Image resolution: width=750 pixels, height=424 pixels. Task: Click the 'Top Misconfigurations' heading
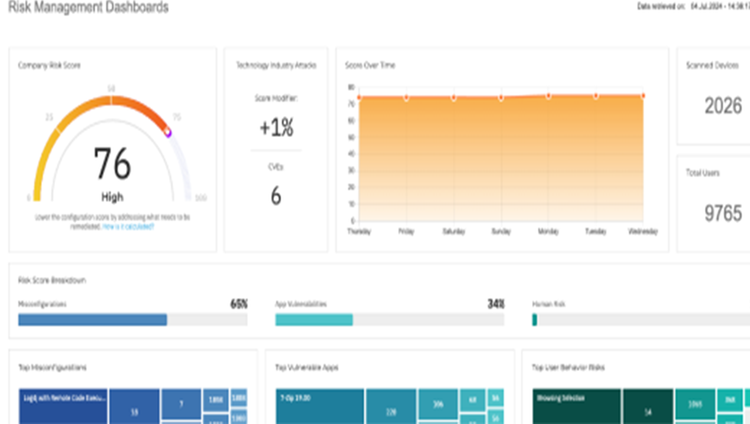tap(52, 368)
